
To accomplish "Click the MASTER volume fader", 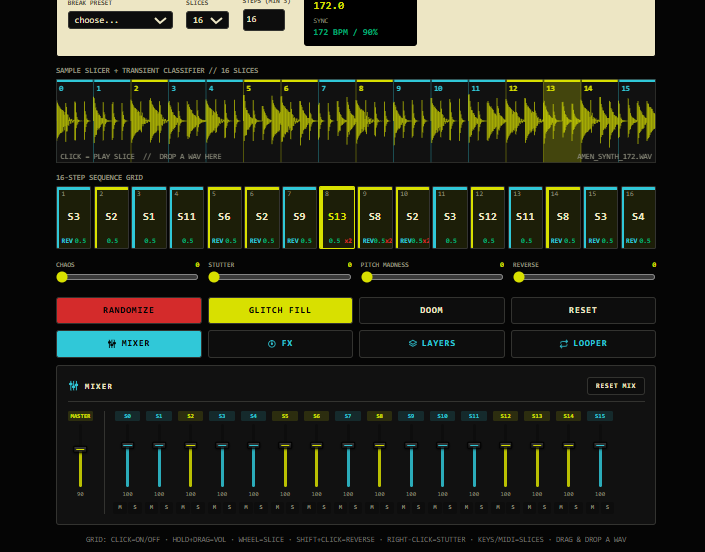I will tap(80, 449).
